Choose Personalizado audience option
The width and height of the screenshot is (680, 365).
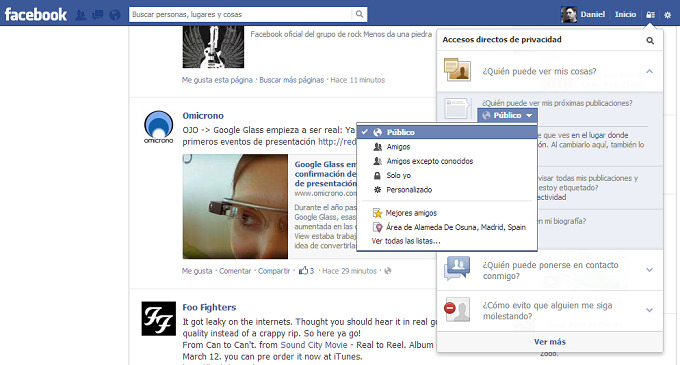tap(447, 190)
